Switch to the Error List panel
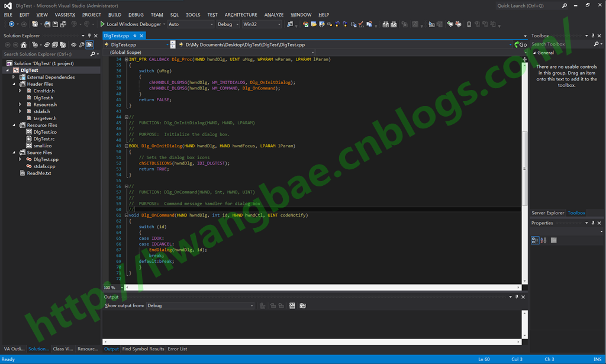Image resolution: width=606 pixels, height=364 pixels. pos(177,349)
